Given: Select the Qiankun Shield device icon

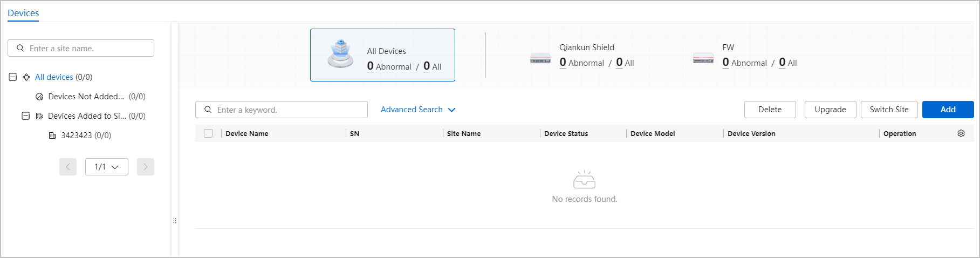Looking at the screenshot, I should tap(540, 58).
